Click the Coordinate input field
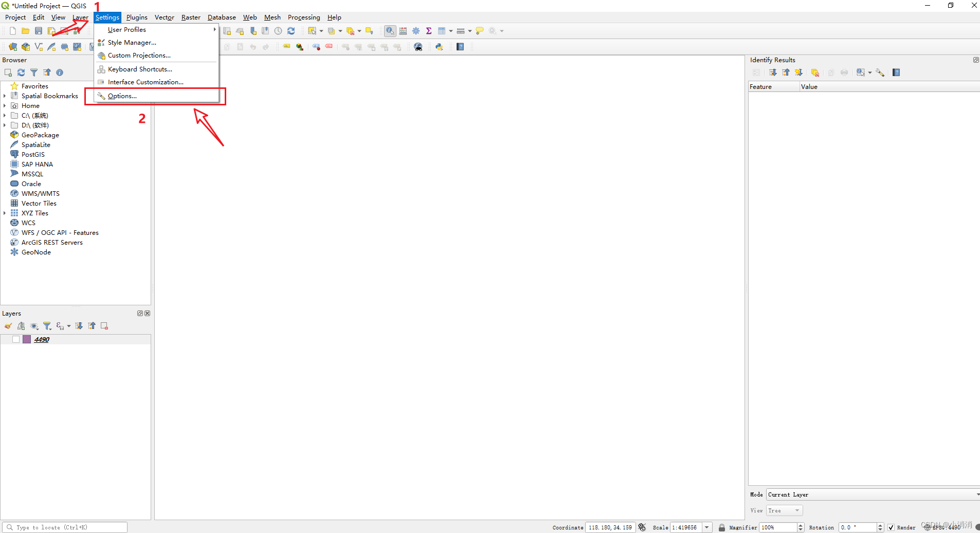This screenshot has height=533, width=980. point(610,527)
